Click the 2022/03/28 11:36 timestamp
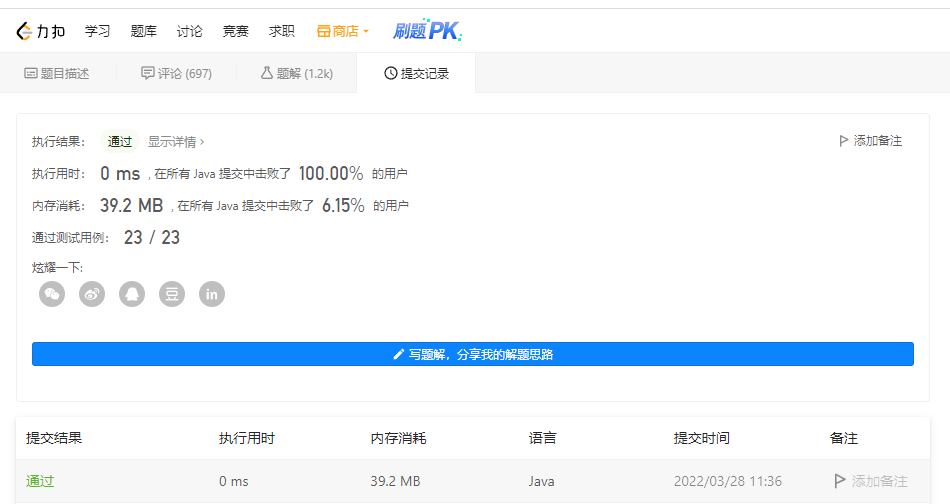The width and height of the screenshot is (950, 504). [x=728, y=482]
